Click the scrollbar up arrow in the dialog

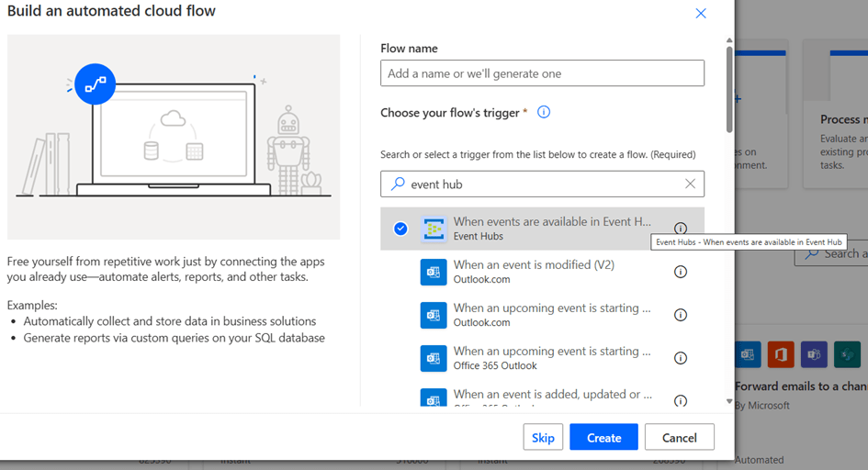pyautogui.click(x=729, y=40)
